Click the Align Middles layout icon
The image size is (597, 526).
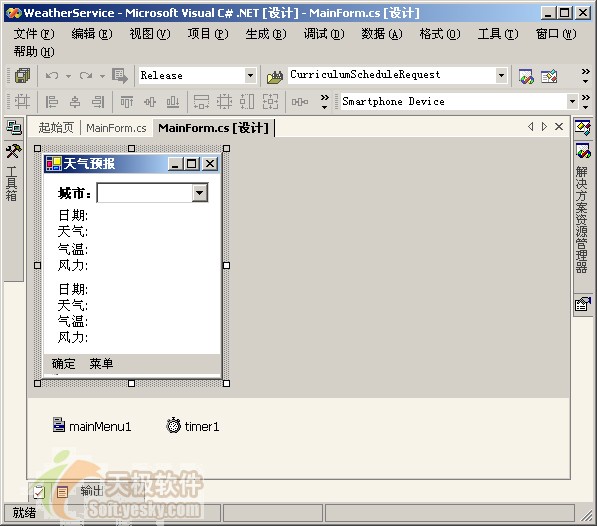coord(150,102)
